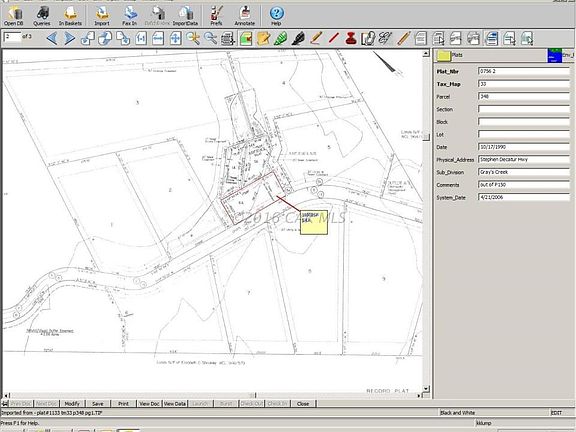
Task: Open the Queries tool
Action: (x=42, y=15)
